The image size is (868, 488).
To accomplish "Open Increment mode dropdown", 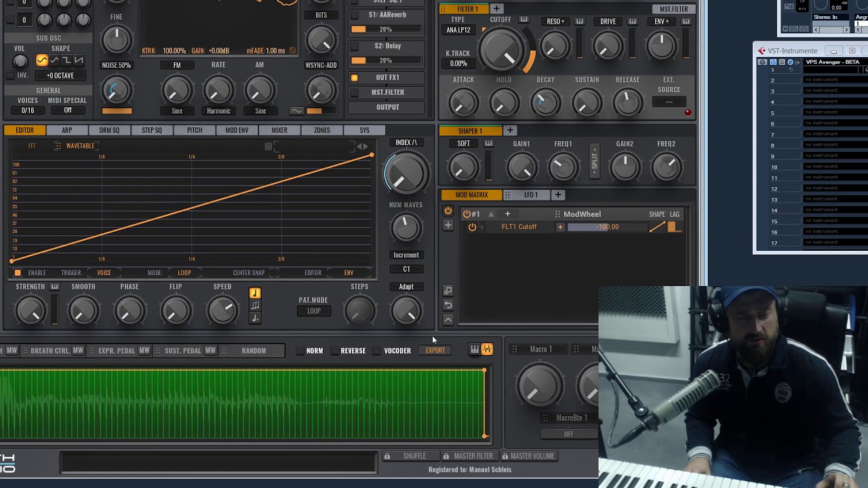I will [406, 256].
